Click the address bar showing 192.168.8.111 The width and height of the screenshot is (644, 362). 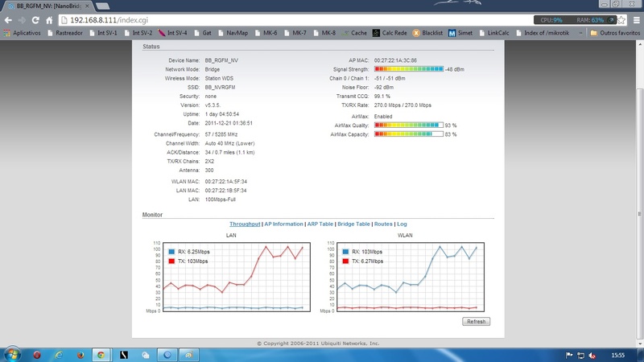point(295,20)
